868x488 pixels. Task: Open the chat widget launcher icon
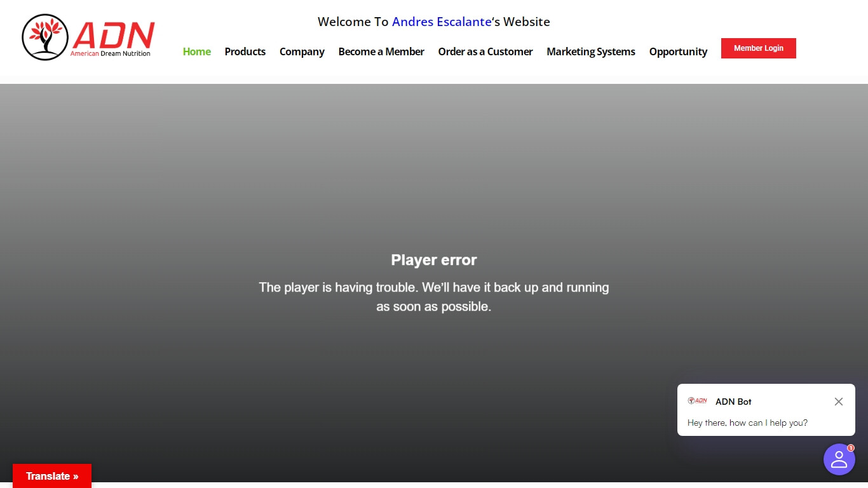tap(839, 459)
